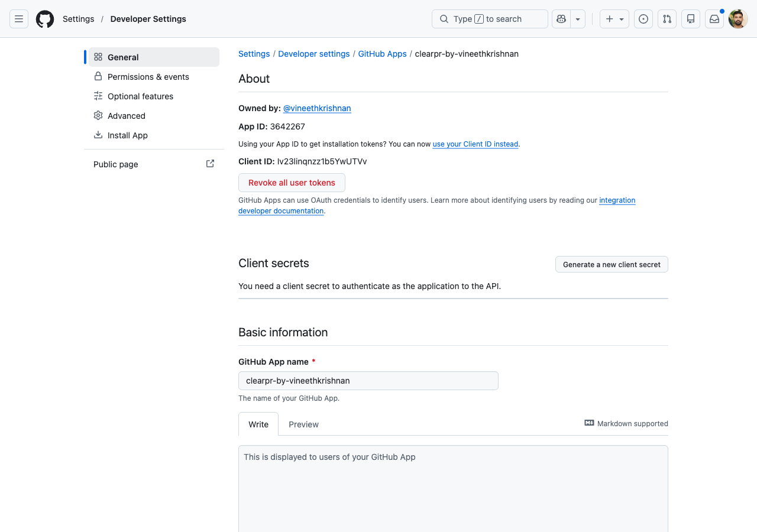Click the Markdown icon above the description

[589, 423]
